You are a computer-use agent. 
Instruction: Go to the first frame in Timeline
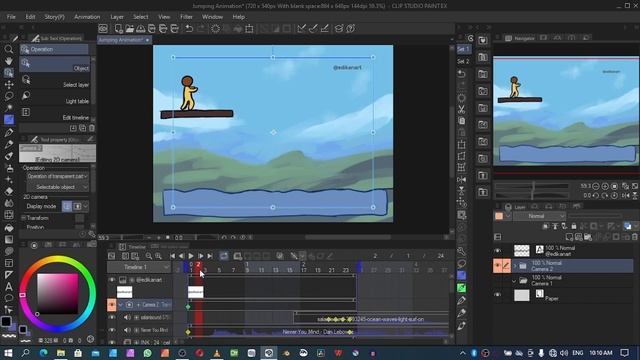click(172, 256)
